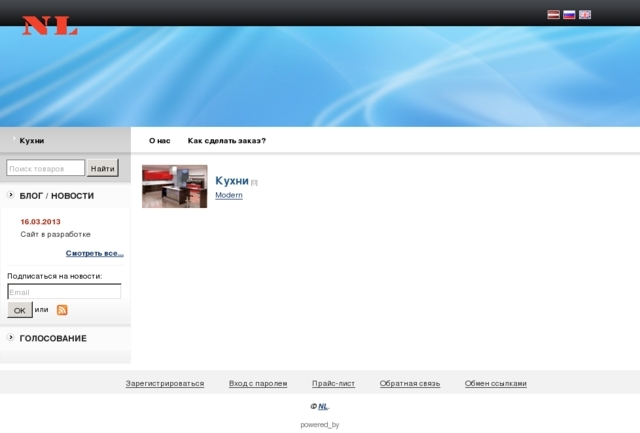Open the orange RSS feed icon

tap(62, 310)
